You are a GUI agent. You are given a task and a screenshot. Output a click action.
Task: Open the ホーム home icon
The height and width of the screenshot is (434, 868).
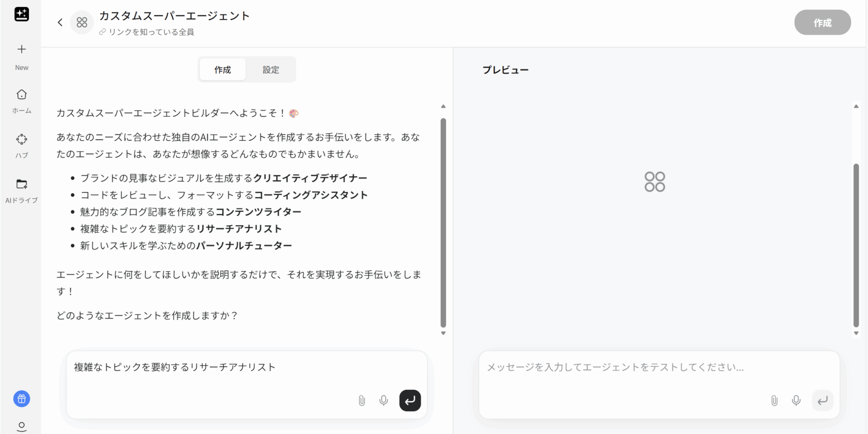click(22, 95)
